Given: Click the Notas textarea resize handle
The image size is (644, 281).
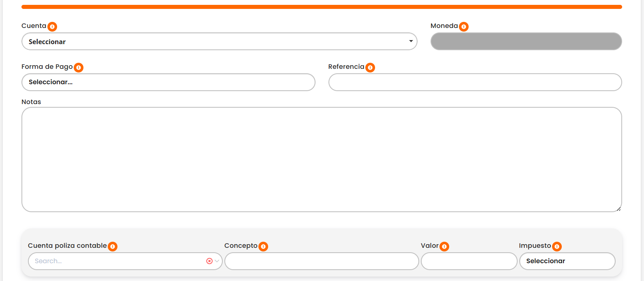Looking at the screenshot, I should [x=618, y=209].
